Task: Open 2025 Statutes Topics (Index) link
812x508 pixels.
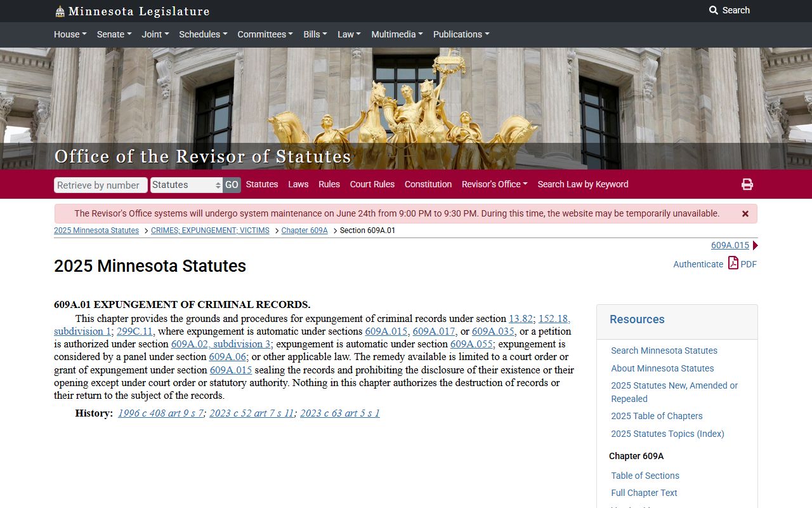Action: tap(667, 434)
